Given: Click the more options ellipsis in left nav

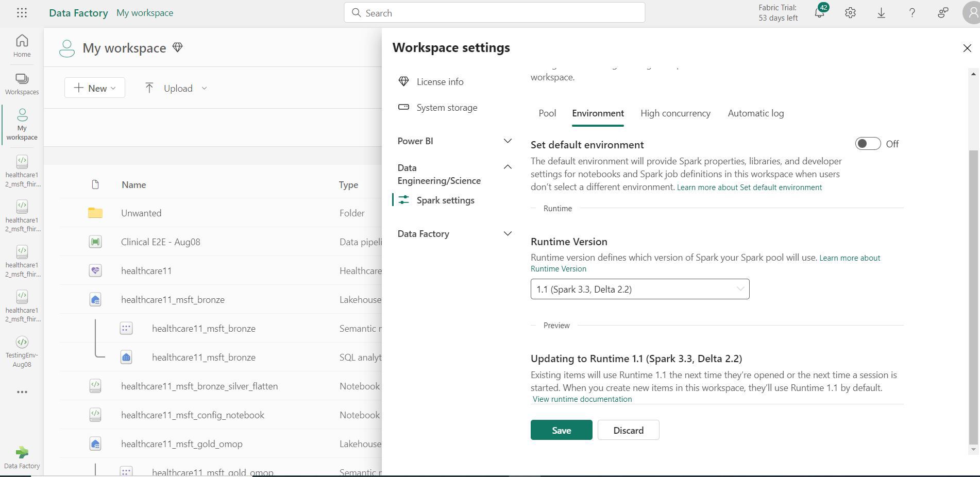Looking at the screenshot, I should 22,392.
